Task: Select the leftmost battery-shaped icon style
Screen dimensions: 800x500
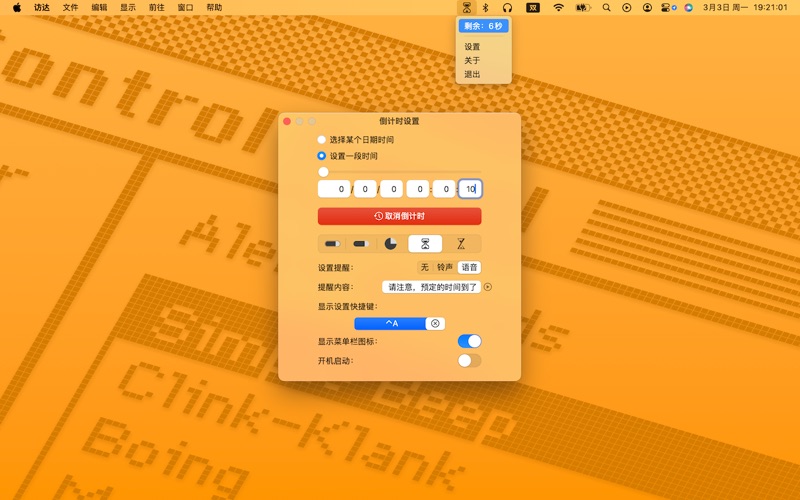Action: (332, 243)
